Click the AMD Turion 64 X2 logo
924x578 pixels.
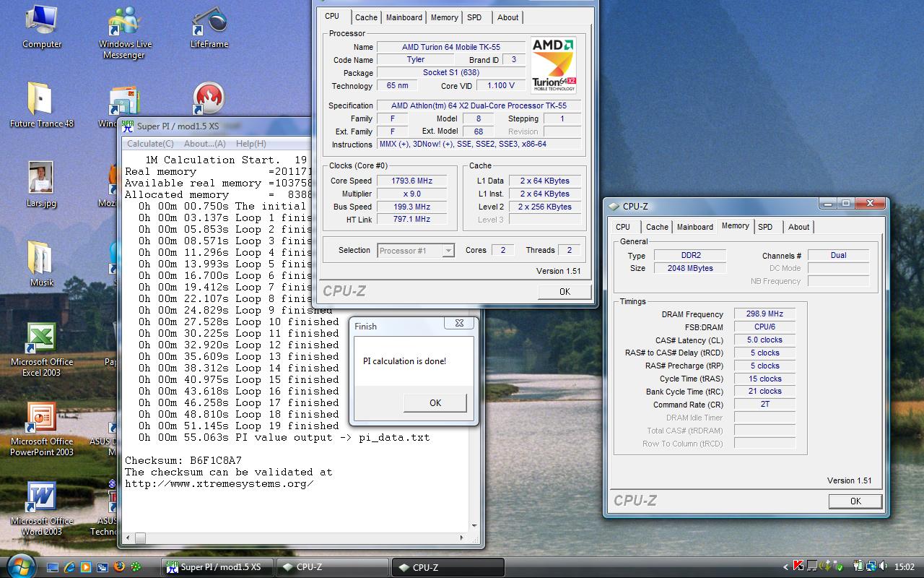554,65
